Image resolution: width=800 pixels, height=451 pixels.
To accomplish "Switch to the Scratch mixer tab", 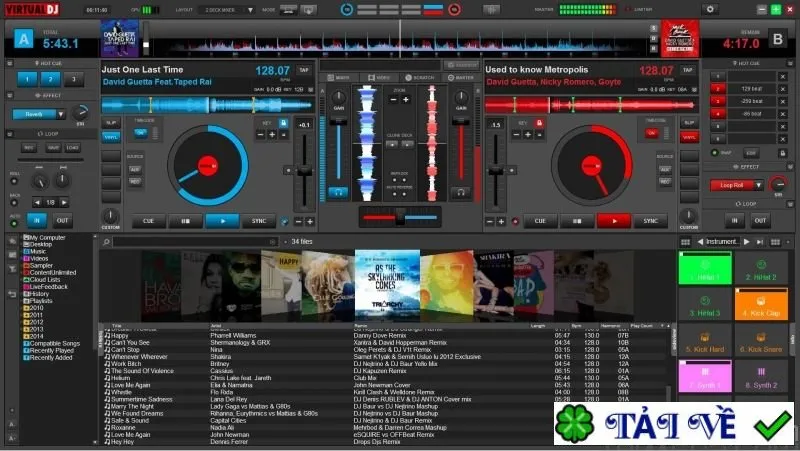I will click(x=420, y=78).
